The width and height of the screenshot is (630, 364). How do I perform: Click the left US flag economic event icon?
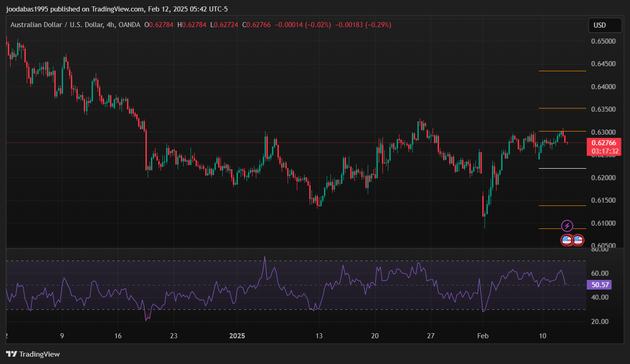click(x=567, y=240)
